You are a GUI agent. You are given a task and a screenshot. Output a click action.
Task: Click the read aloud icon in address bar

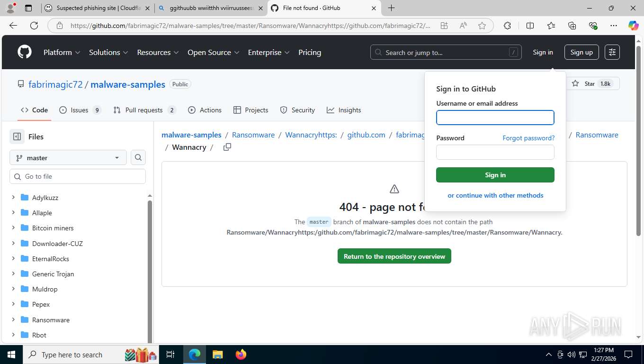coord(463,26)
